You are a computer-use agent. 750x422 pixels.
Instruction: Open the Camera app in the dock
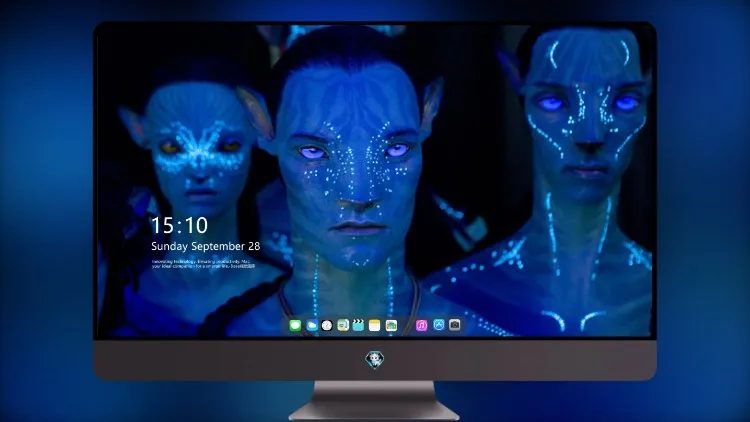tap(455, 325)
